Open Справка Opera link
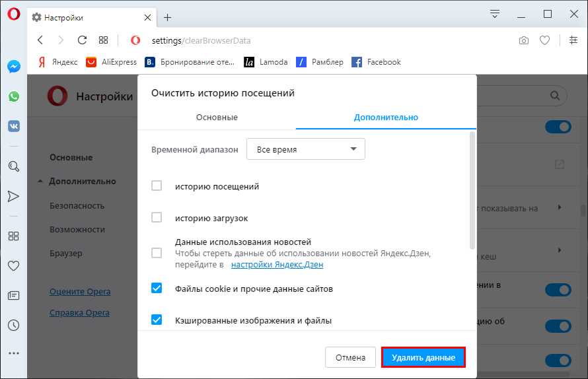Viewport: 588px width, 379px height. [x=79, y=313]
